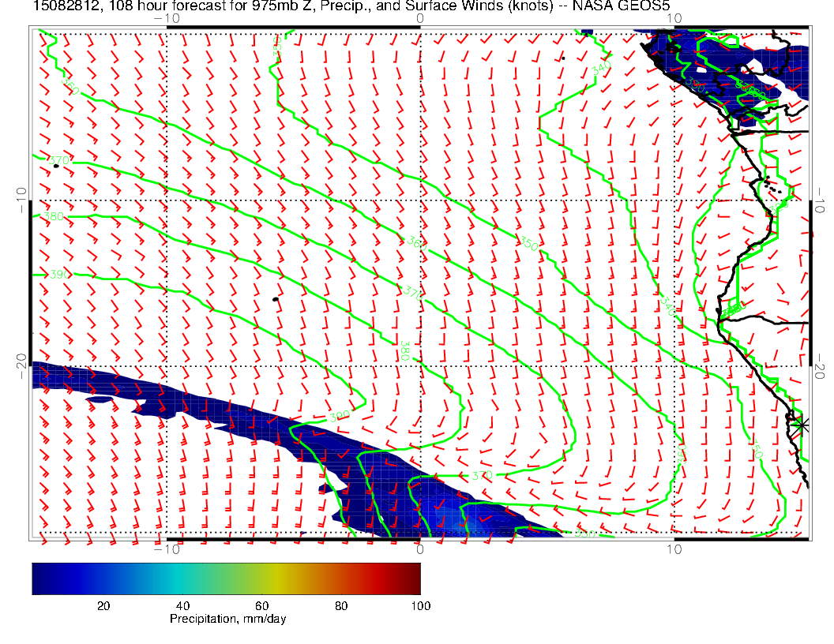Click the colorbar tick label 100
834x644 pixels.
(420, 605)
